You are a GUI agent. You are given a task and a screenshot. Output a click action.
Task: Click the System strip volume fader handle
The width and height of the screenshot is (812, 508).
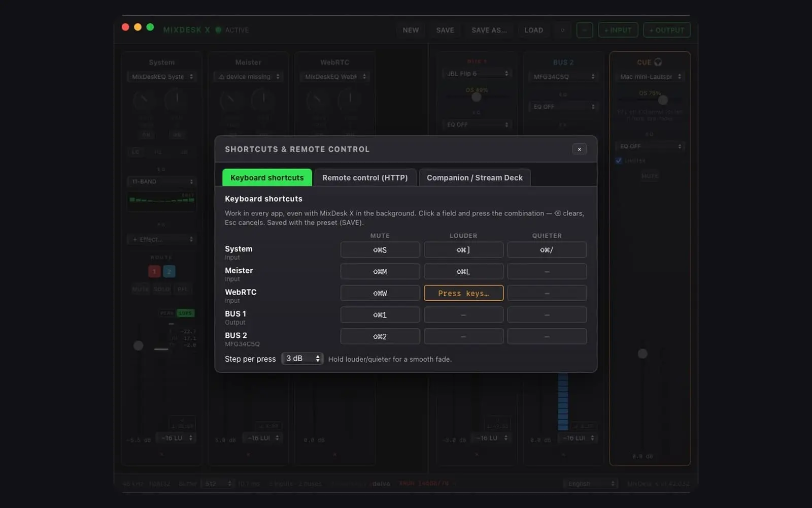tap(138, 345)
